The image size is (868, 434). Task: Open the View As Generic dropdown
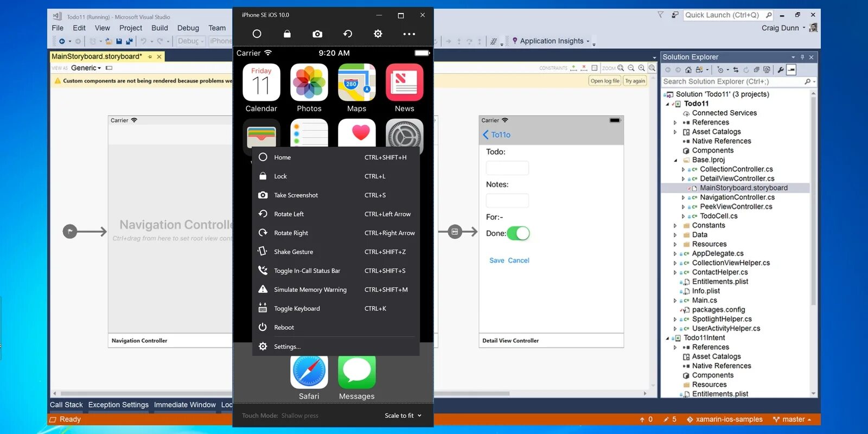point(86,68)
